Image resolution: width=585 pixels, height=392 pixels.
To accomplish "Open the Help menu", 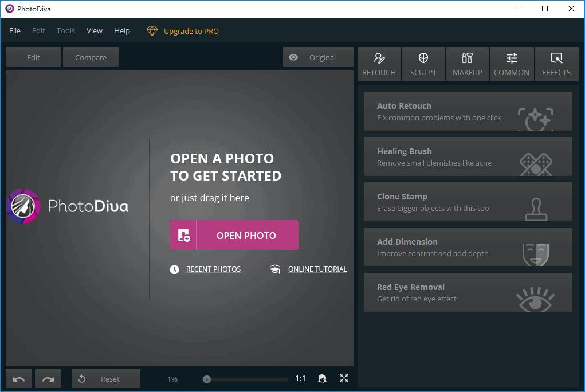I will pos(122,30).
